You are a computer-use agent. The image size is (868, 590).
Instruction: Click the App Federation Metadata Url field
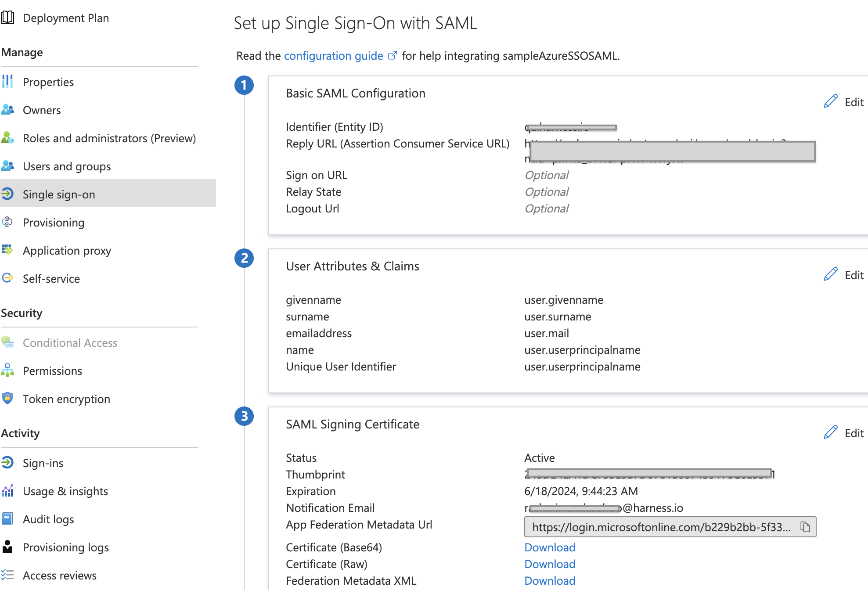(x=661, y=527)
